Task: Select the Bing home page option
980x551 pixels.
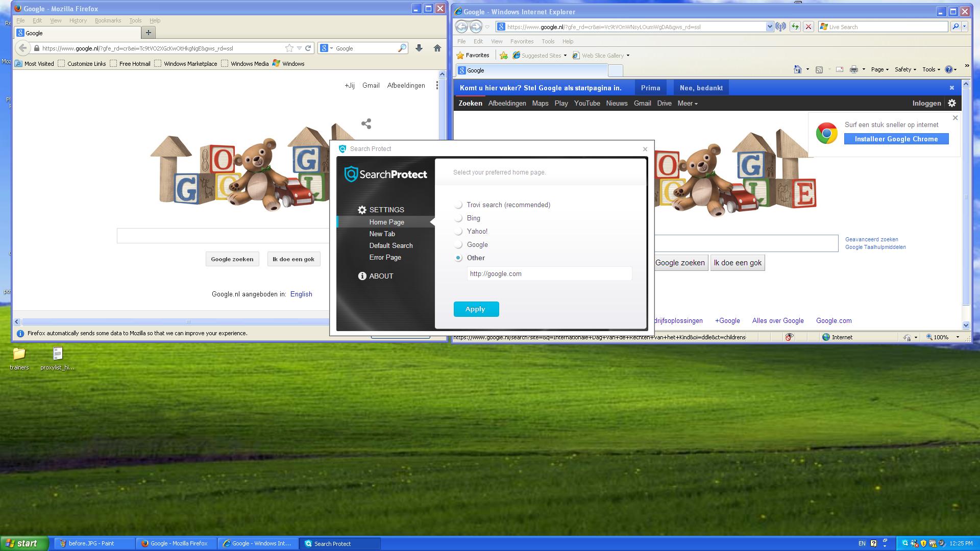Action: point(458,218)
